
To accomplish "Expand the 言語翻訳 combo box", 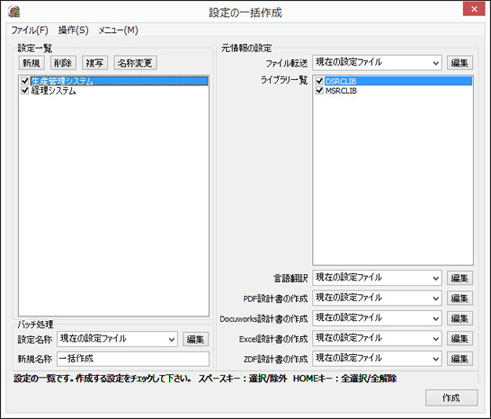I will click(x=377, y=278).
